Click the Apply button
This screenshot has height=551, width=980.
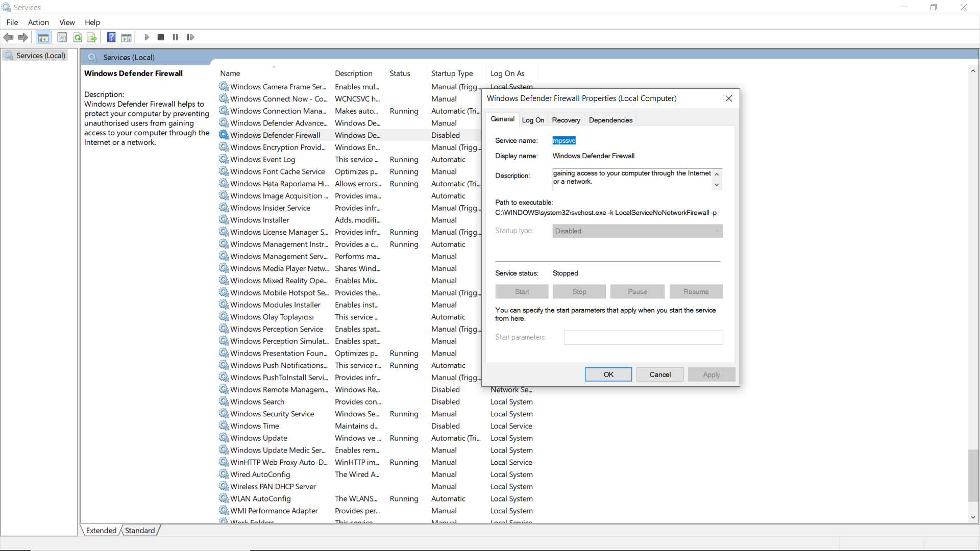click(712, 374)
